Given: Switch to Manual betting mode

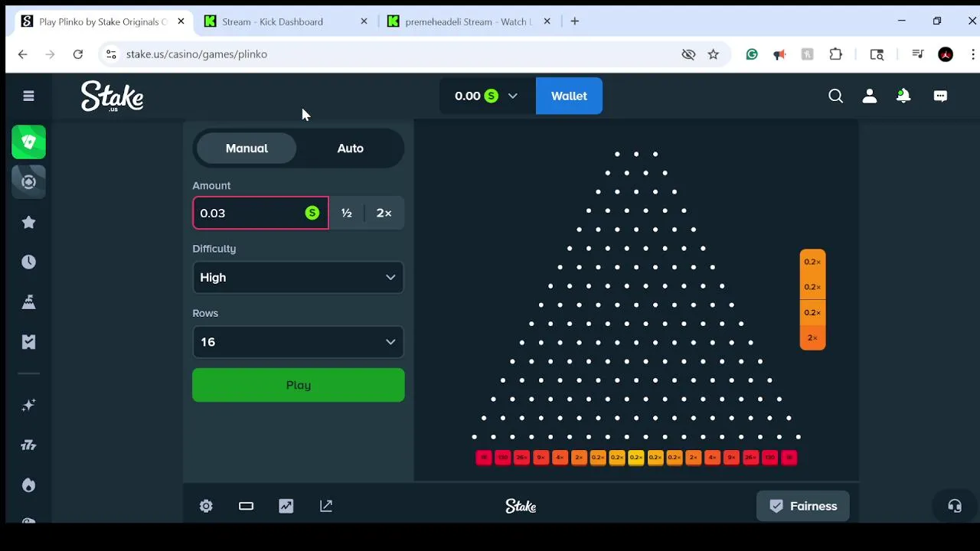Looking at the screenshot, I should tap(247, 148).
